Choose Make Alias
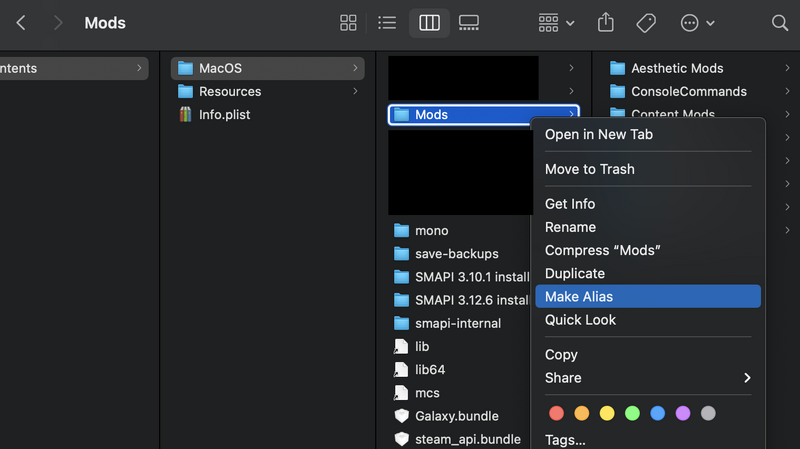Image resolution: width=800 pixels, height=449 pixels. [x=648, y=296]
